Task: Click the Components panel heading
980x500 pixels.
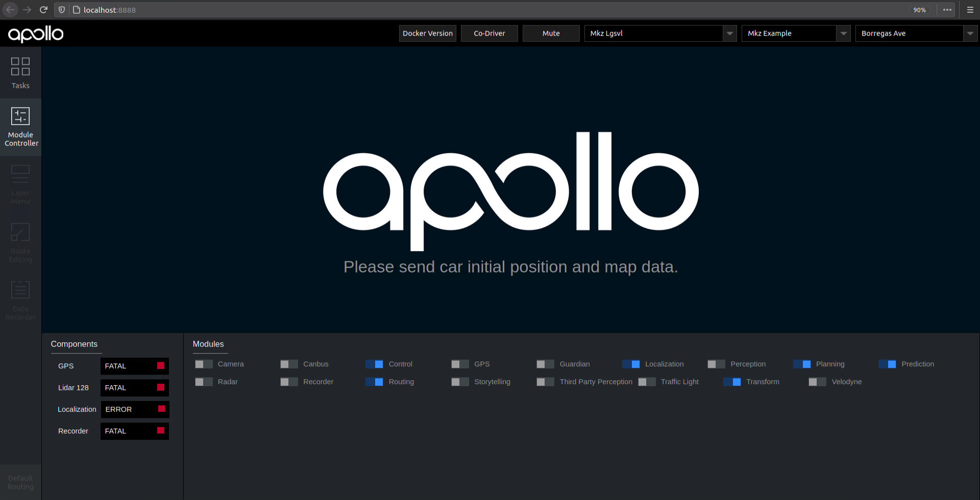Action: coord(74,344)
